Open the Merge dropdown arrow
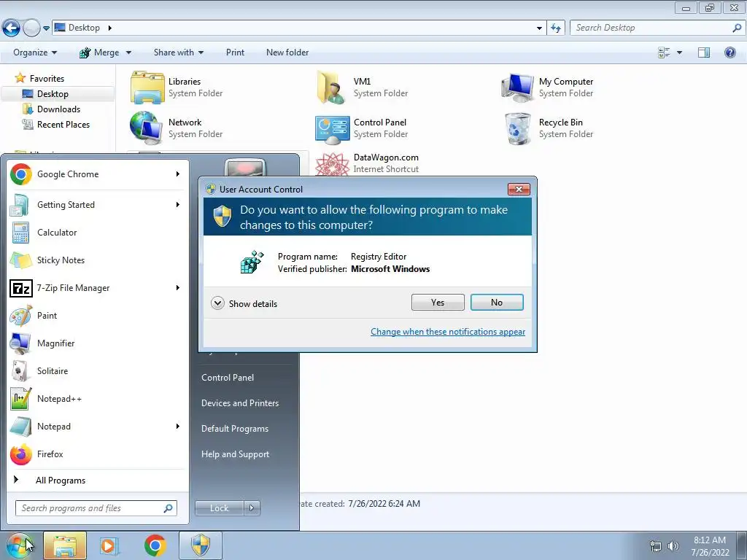The height and width of the screenshot is (560, 747). (x=128, y=52)
